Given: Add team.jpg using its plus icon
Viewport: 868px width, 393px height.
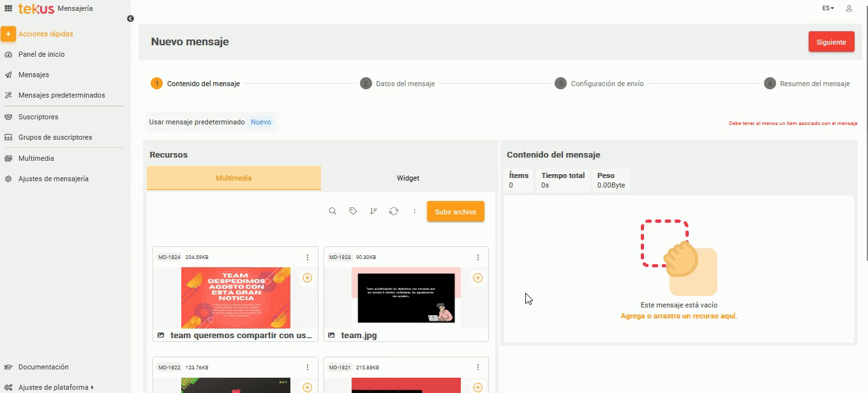Looking at the screenshot, I should 477,278.
